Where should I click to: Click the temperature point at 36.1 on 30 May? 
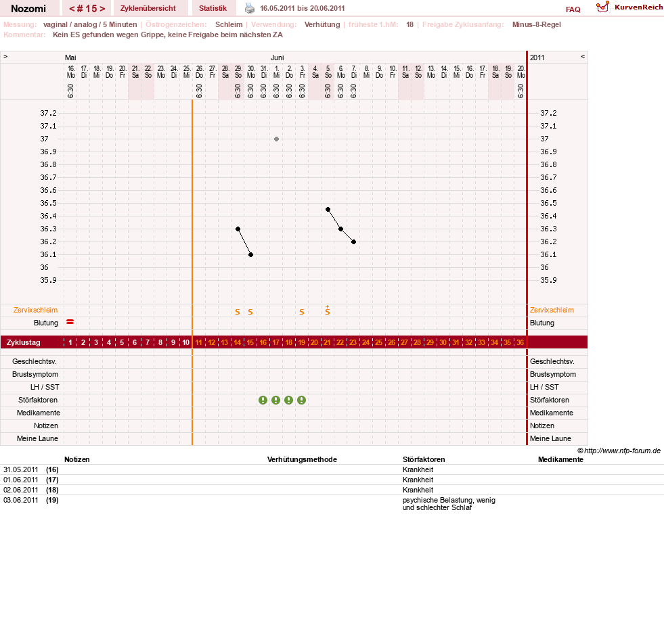coord(250,255)
